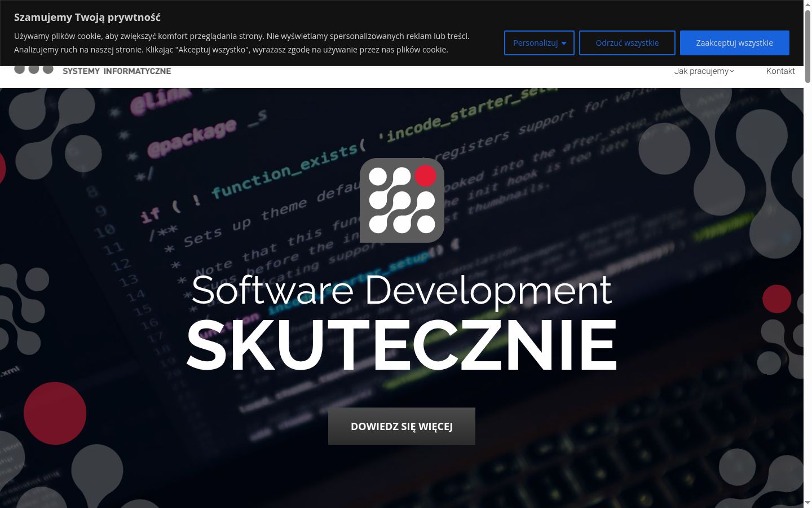This screenshot has height=508, width=812.
Task: Open the Kontakt menu item
Action: coord(780,71)
